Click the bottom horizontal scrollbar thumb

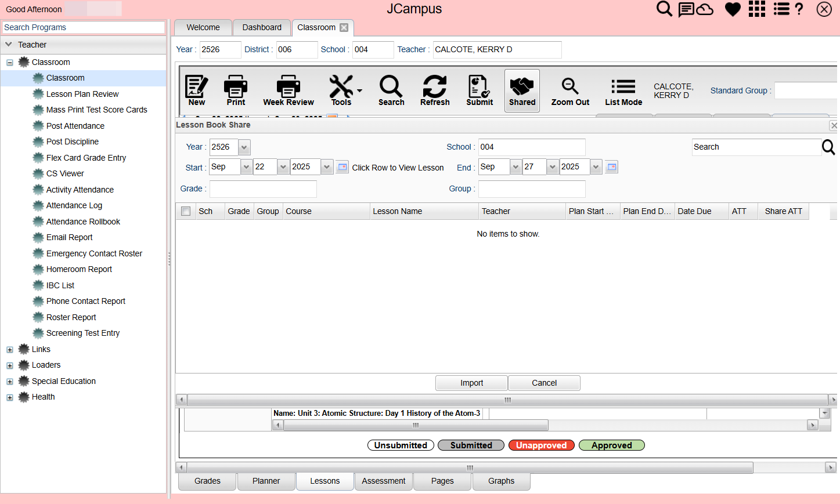point(470,467)
